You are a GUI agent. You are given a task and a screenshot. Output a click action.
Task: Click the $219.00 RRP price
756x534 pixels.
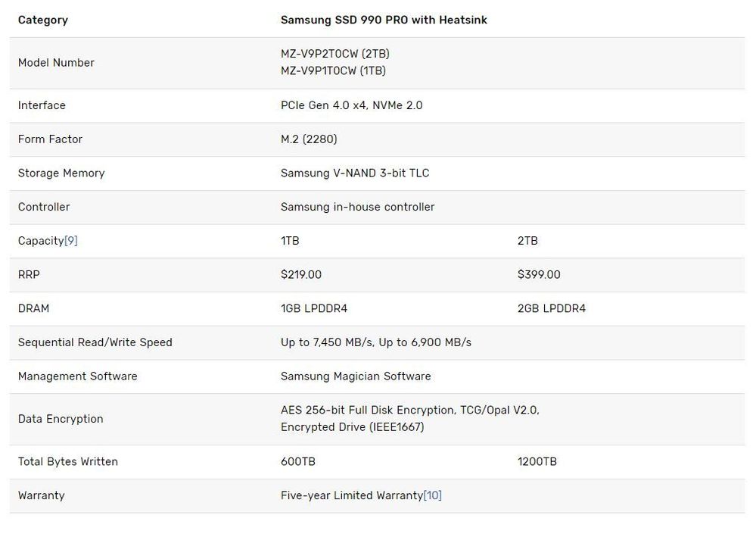point(301,275)
